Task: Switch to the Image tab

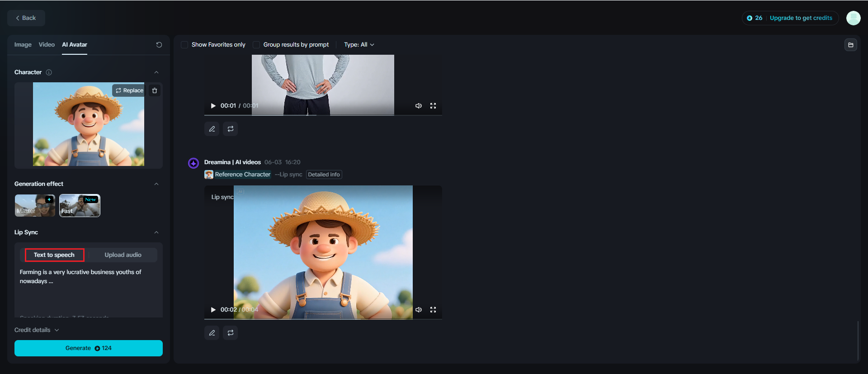Action: [23, 45]
